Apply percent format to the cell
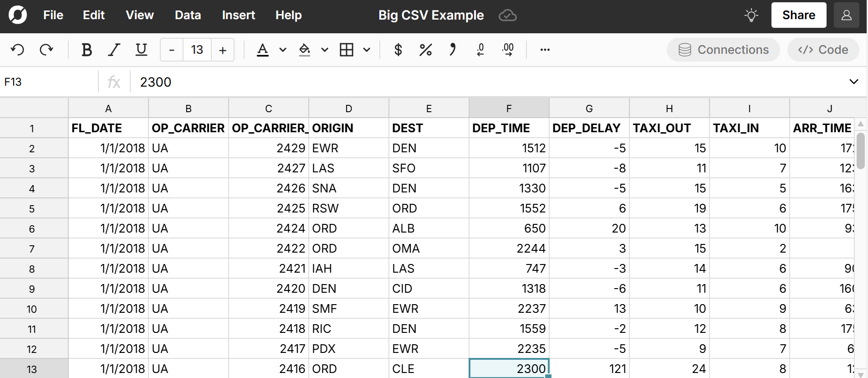The width and height of the screenshot is (868, 378). pos(425,50)
